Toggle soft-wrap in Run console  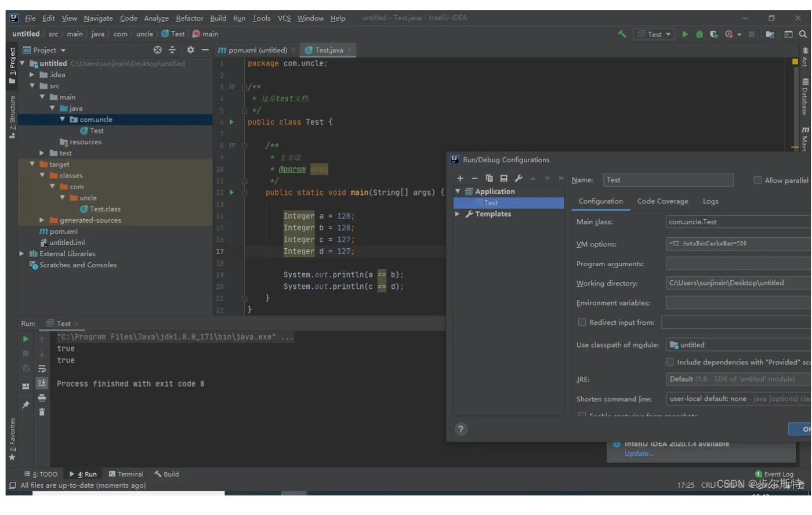pos(42,368)
